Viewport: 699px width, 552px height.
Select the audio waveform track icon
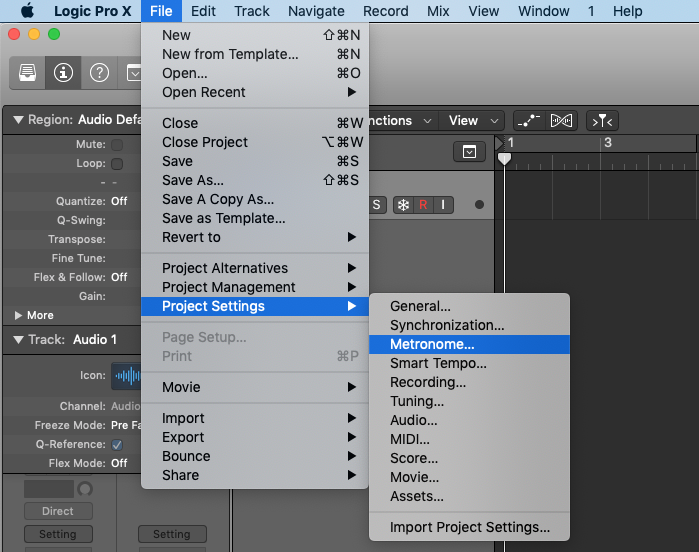[x=127, y=376]
